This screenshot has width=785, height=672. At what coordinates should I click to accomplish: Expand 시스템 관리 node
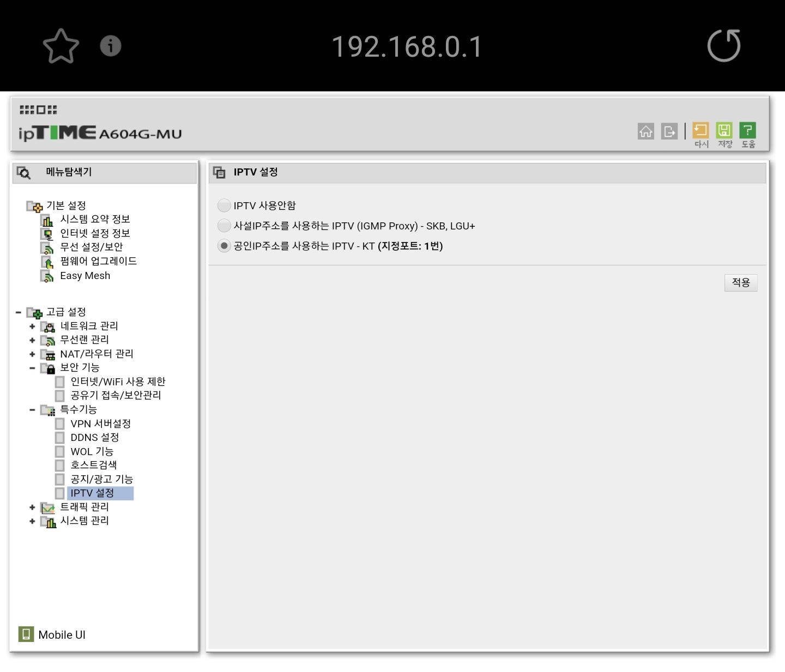coord(32,521)
